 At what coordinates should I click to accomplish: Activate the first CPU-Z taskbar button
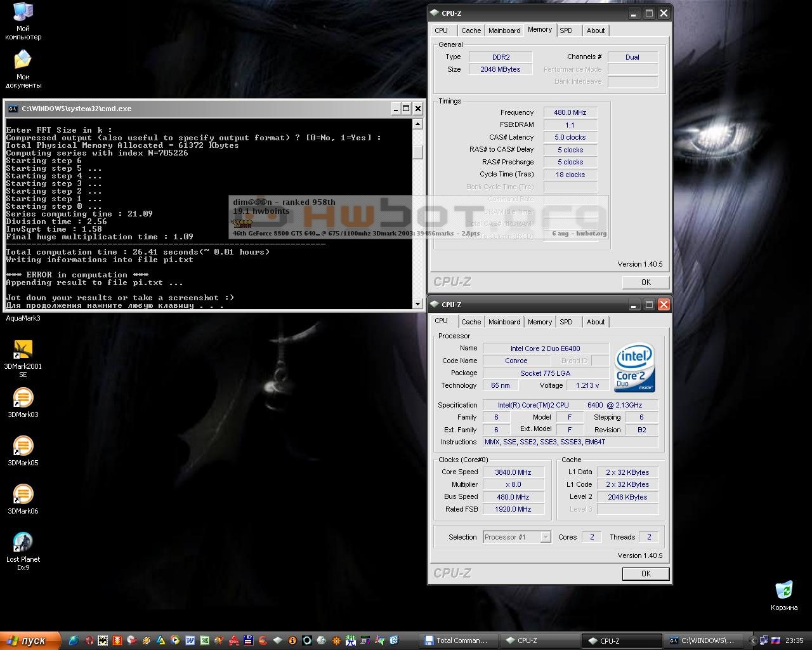click(x=539, y=640)
